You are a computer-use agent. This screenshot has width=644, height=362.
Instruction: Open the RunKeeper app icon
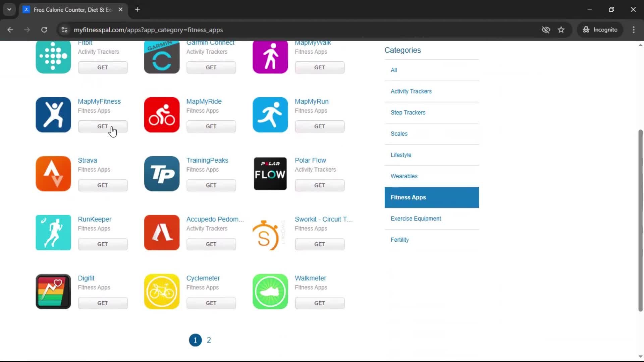point(53,233)
